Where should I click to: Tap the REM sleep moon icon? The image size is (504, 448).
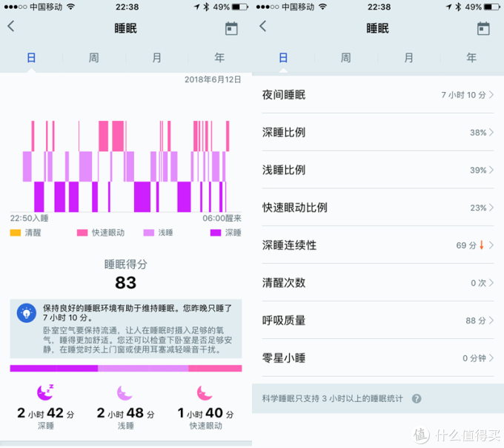point(205,392)
